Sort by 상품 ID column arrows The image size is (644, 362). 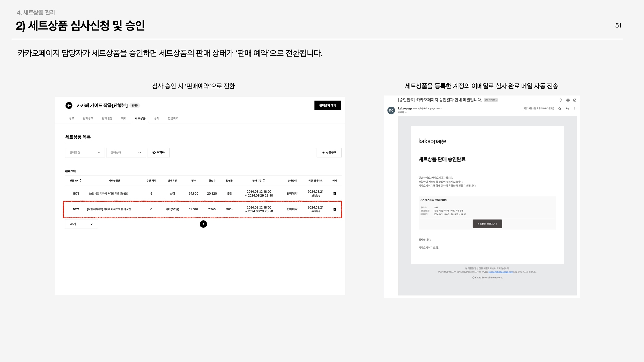(80, 181)
